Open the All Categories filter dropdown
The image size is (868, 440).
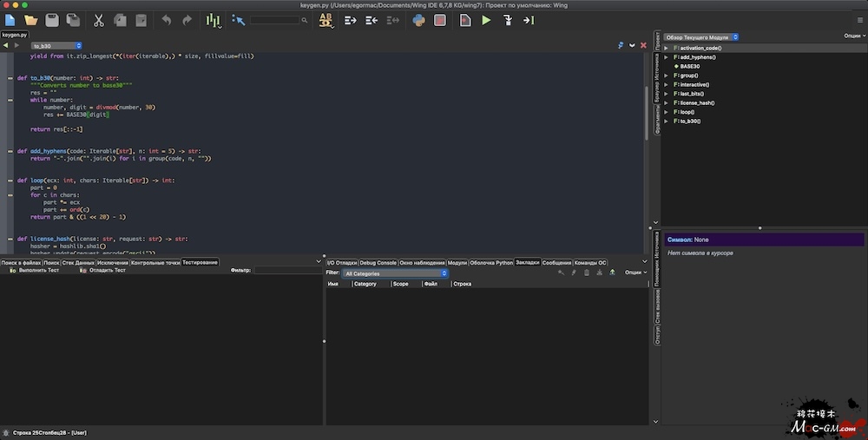tap(396, 273)
